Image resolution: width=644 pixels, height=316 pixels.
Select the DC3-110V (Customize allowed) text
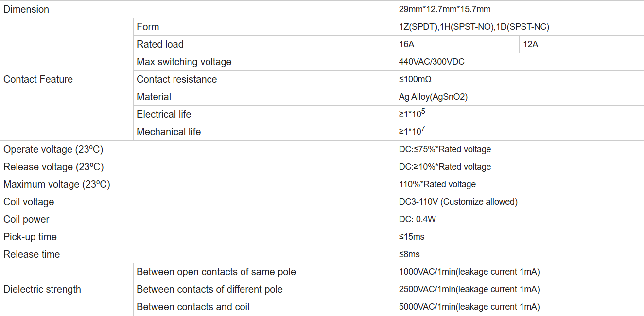click(458, 202)
